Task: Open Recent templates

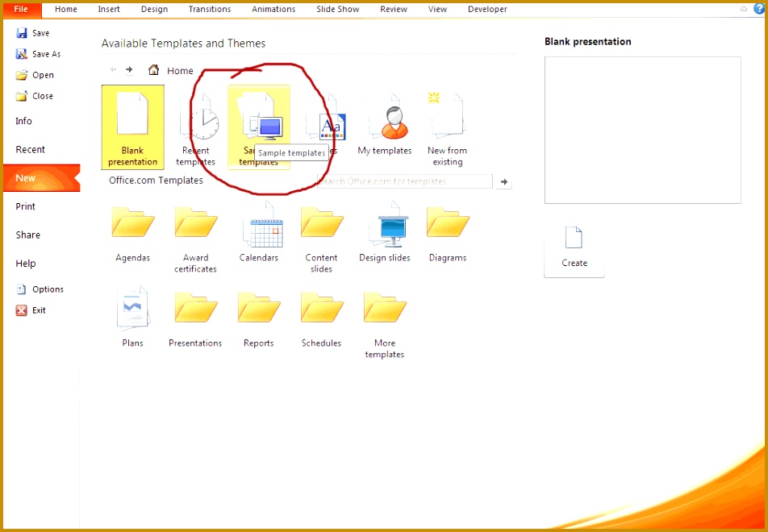Action: pyautogui.click(x=195, y=127)
